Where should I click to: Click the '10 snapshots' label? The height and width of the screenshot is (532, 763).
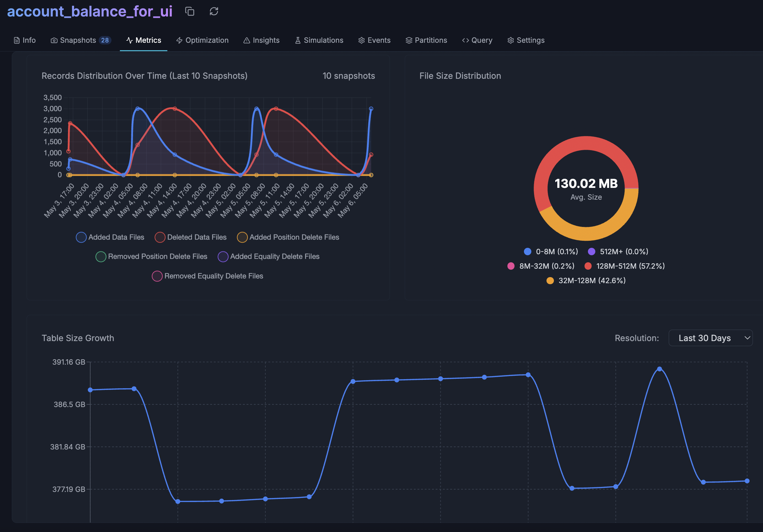349,76
